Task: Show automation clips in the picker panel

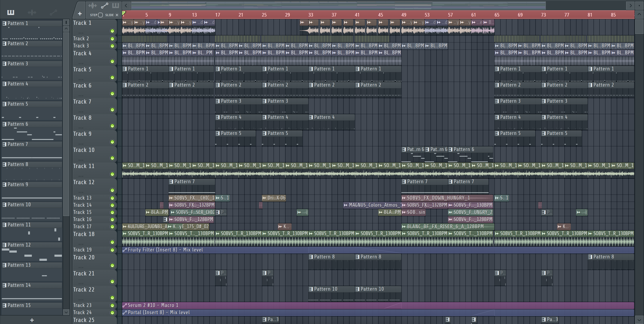Action: point(53,12)
